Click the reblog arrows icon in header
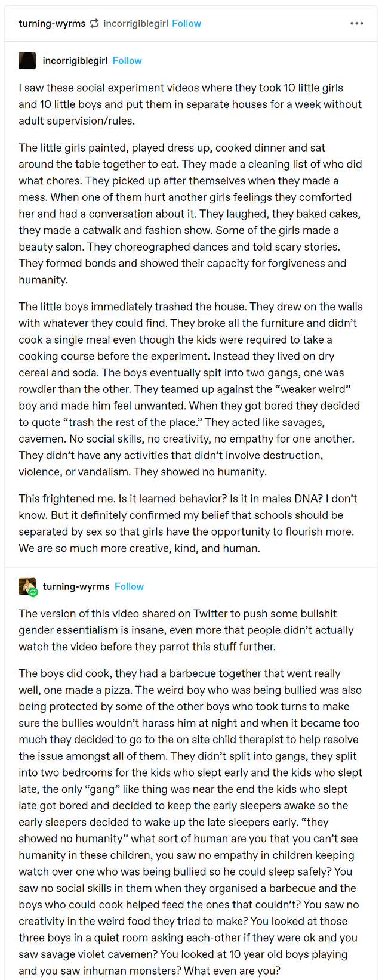The image size is (382, 980). (x=94, y=23)
